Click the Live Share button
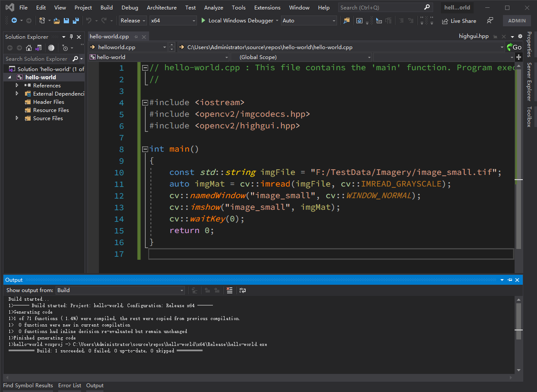Viewport: 537px width, 392px height. coord(459,21)
